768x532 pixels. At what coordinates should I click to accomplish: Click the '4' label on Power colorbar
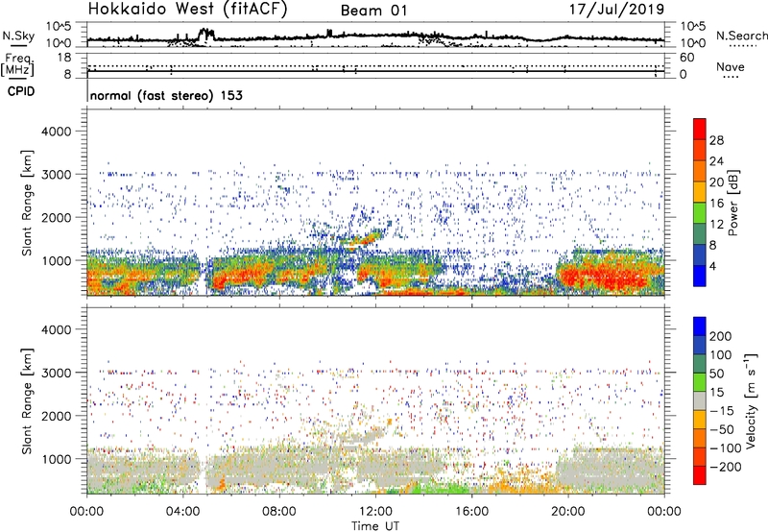(x=712, y=266)
